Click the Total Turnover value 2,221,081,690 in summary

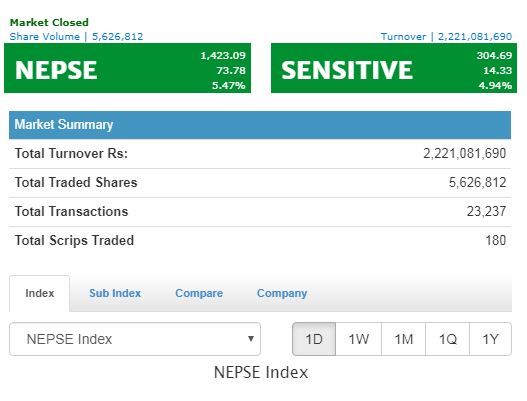pos(464,153)
